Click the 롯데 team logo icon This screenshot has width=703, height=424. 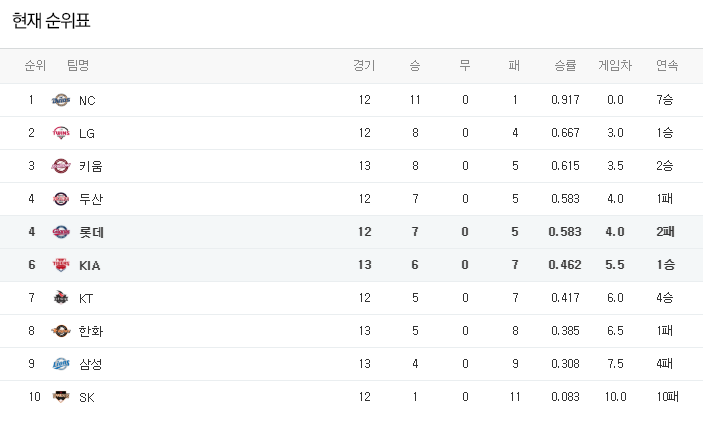click(x=61, y=232)
